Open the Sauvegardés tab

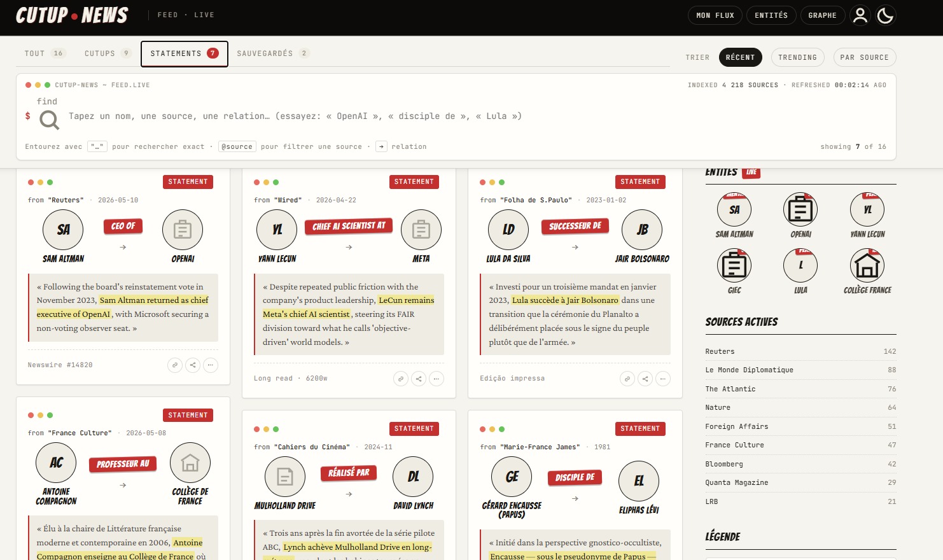tap(273, 53)
